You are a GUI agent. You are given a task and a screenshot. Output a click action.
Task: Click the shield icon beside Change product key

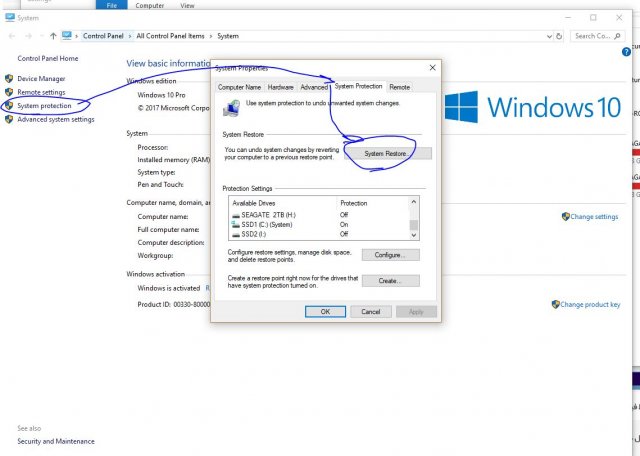pyautogui.click(x=555, y=304)
